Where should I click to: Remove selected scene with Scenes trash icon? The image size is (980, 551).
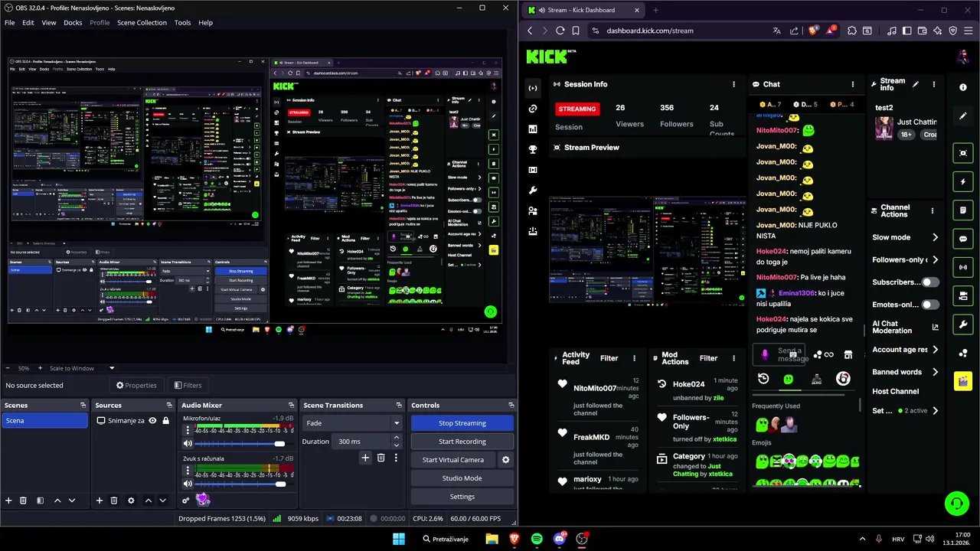click(x=23, y=500)
